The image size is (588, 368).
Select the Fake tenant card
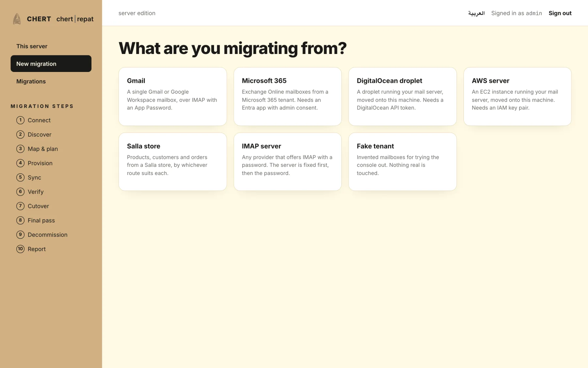(402, 162)
